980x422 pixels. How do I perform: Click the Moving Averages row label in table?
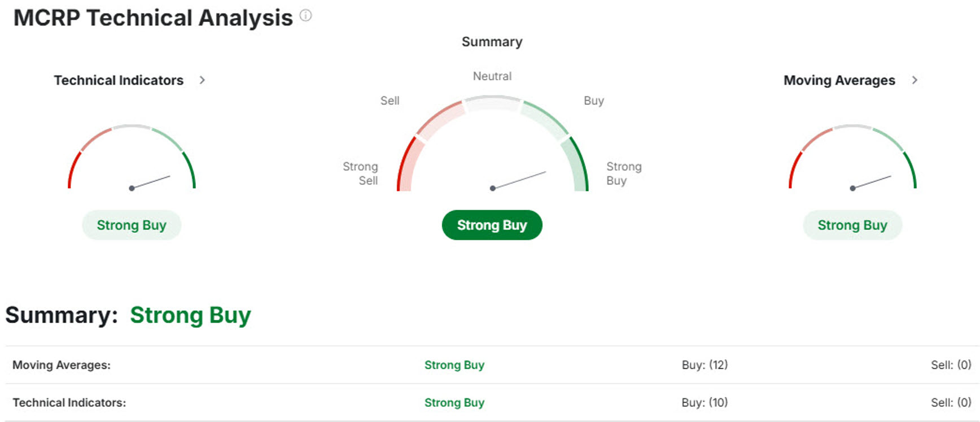point(62,365)
